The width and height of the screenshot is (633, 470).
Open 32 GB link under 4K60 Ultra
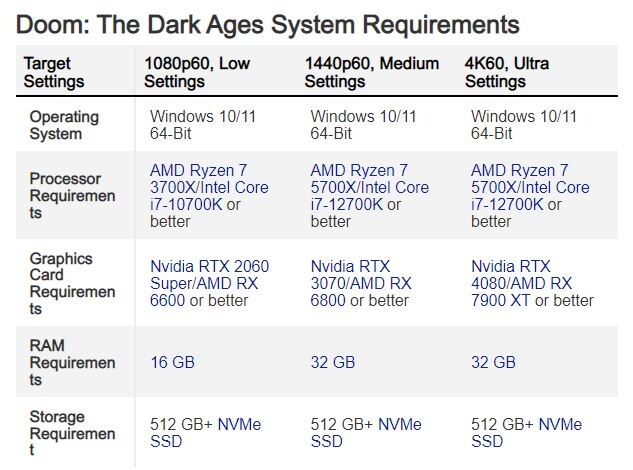[x=493, y=362]
